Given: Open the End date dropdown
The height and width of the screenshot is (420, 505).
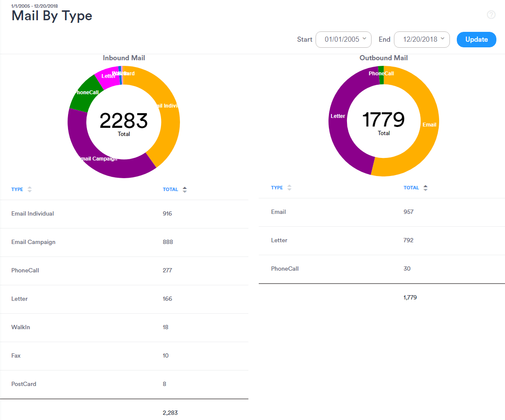Looking at the screenshot, I should point(421,39).
